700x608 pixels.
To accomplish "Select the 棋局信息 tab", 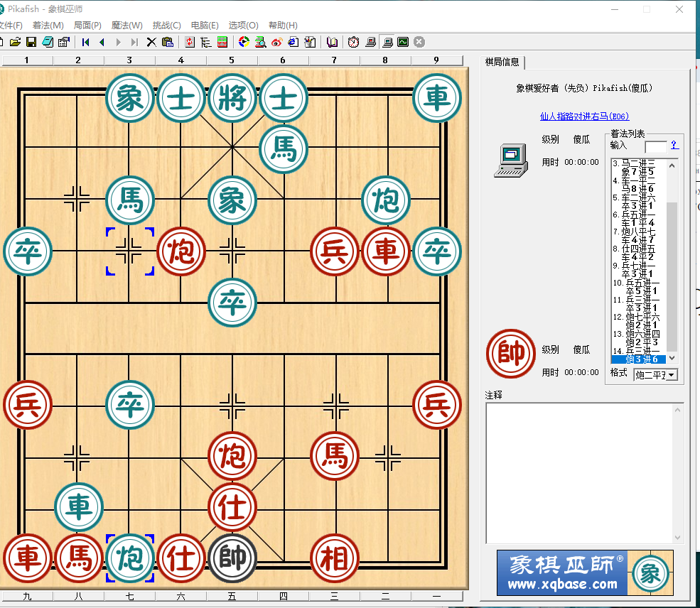I will 502,62.
